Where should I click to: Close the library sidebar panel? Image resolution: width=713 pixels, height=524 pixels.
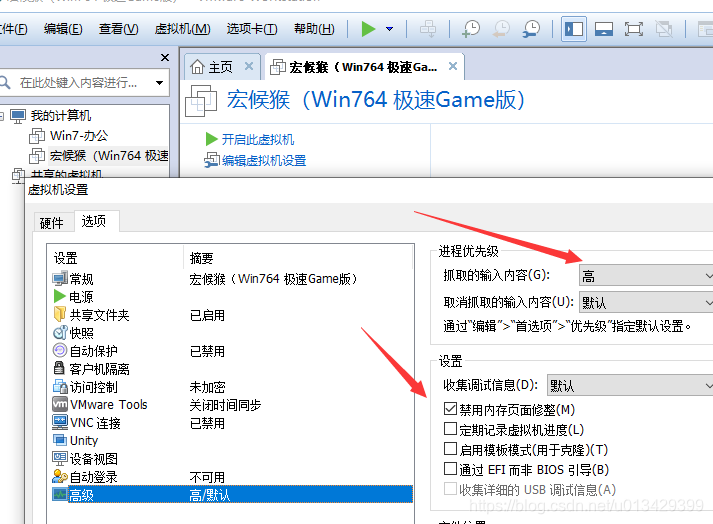[165, 57]
